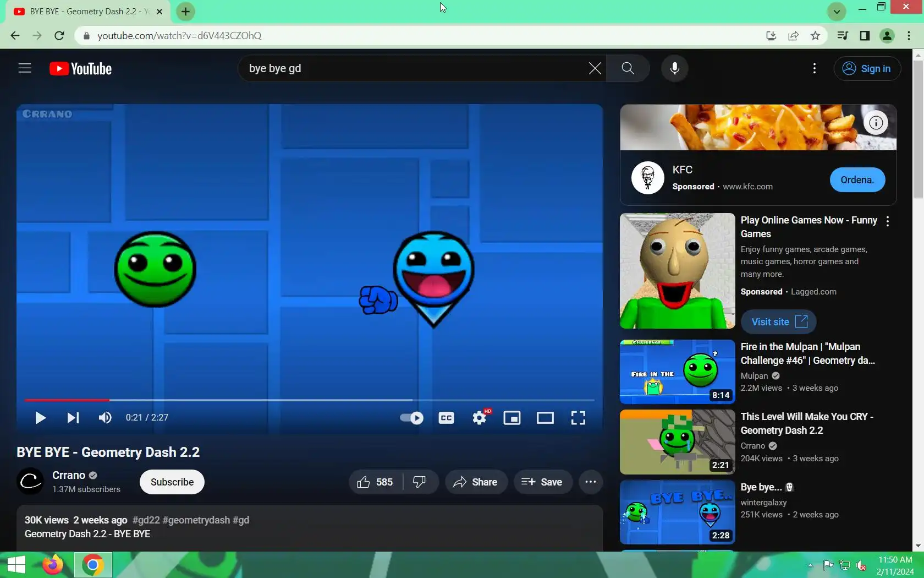Image resolution: width=924 pixels, height=578 pixels.
Task: Click Chrome taskbar icon
Action: (x=93, y=565)
